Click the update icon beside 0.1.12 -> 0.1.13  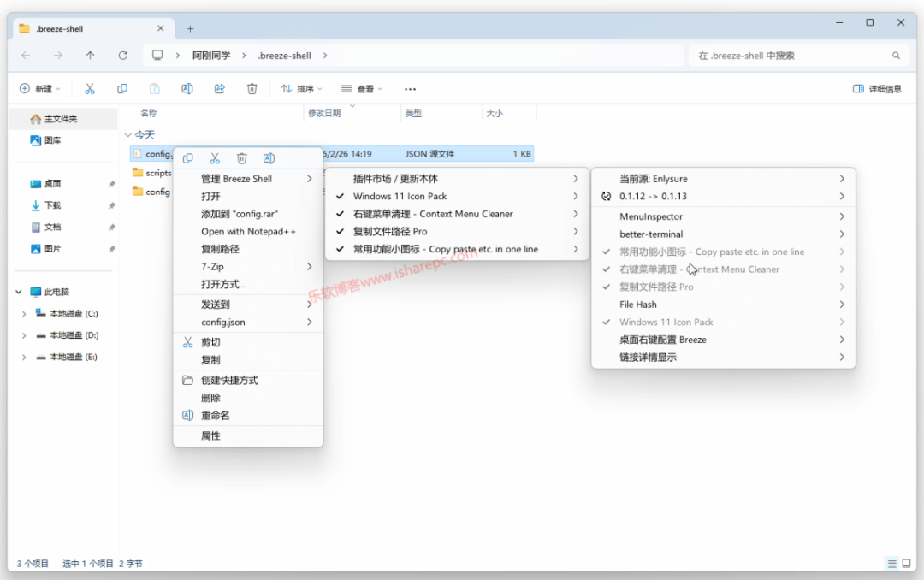(x=606, y=196)
